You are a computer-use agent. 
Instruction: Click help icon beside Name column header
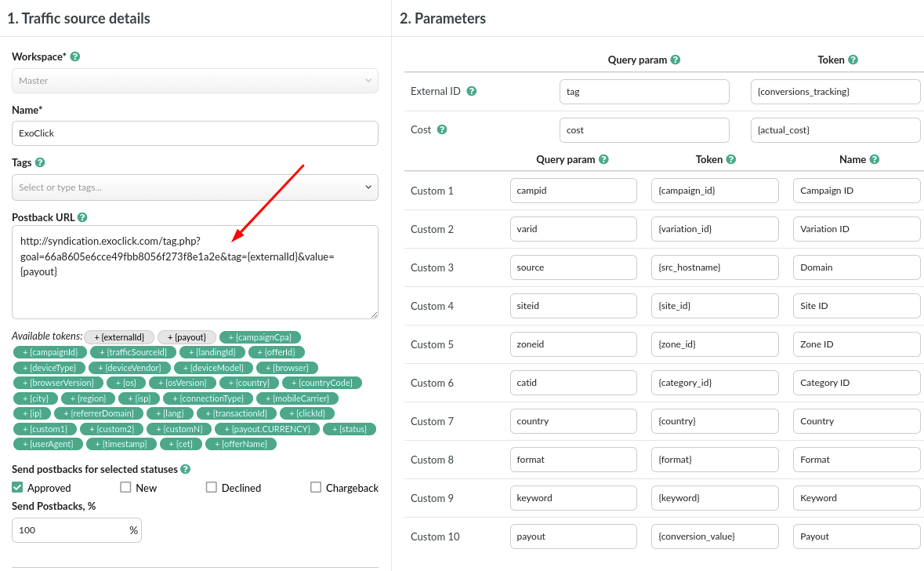point(875,159)
